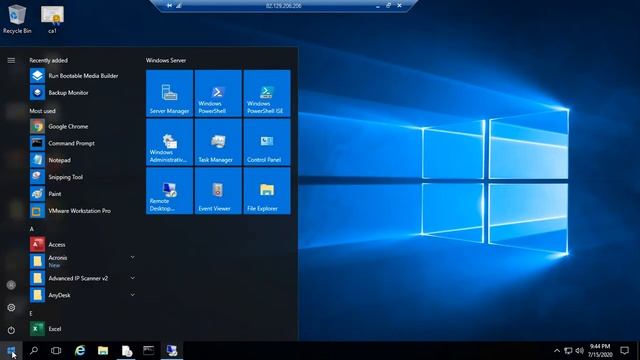Open the volume control in system tray
The width and height of the screenshot is (640, 360).
579,351
